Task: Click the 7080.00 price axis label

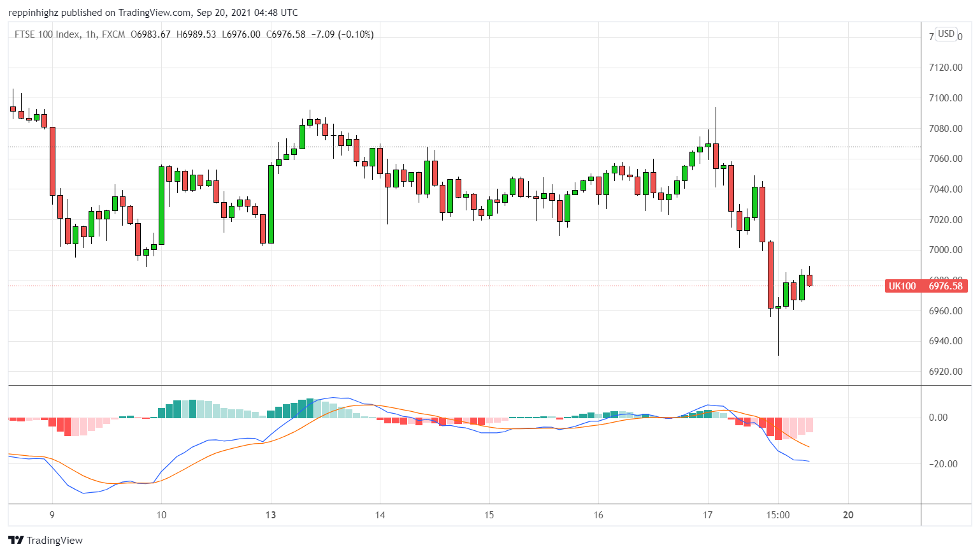Action: (946, 129)
